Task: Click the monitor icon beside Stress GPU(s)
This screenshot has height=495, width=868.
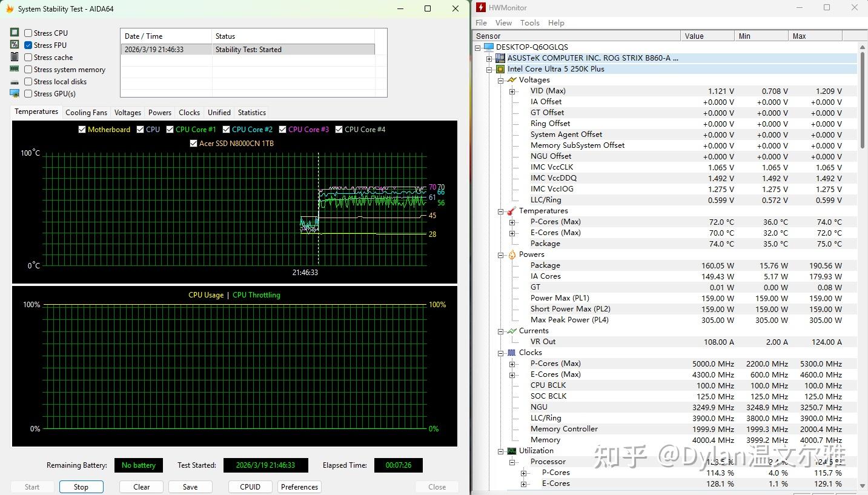Action: [x=15, y=93]
